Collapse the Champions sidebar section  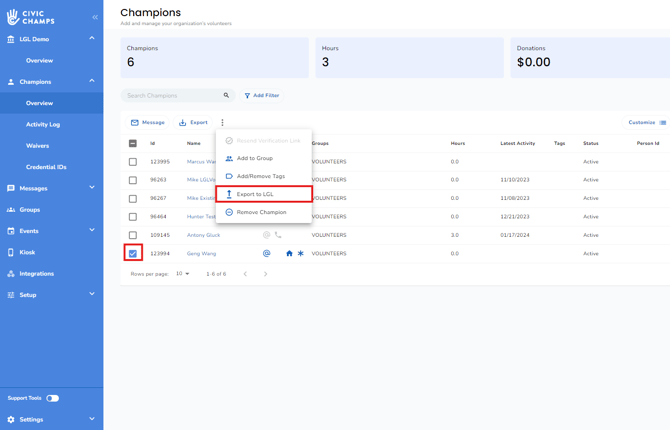coord(92,81)
